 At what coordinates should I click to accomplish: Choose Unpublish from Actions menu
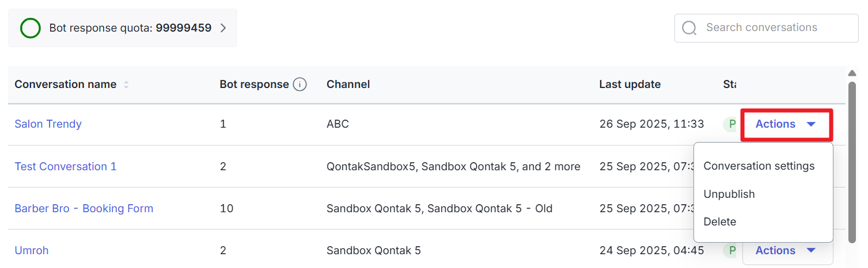[x=729, y=194]
